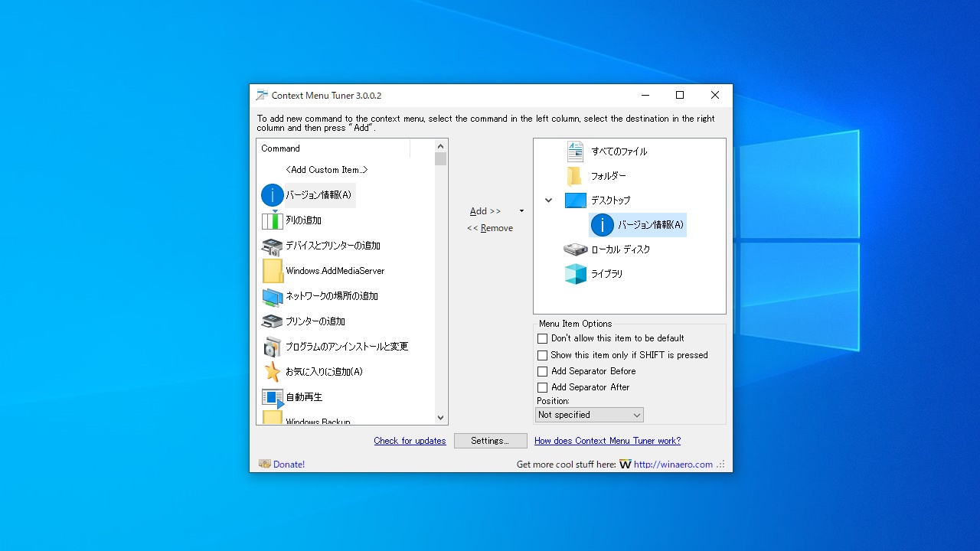Check Add Separator After
980x551 pixels.
542,387
